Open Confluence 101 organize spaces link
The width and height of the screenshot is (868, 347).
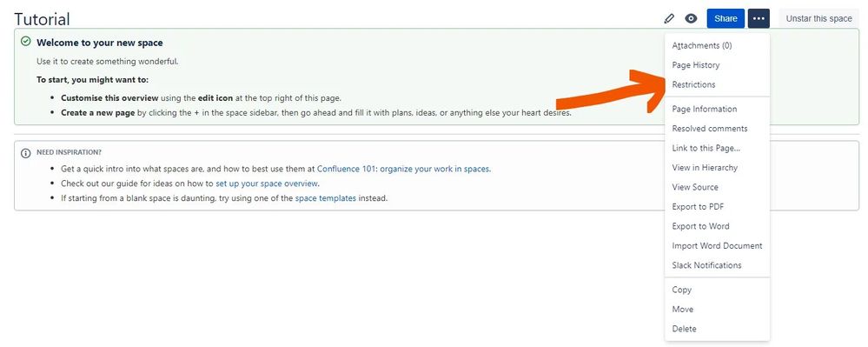403,169
